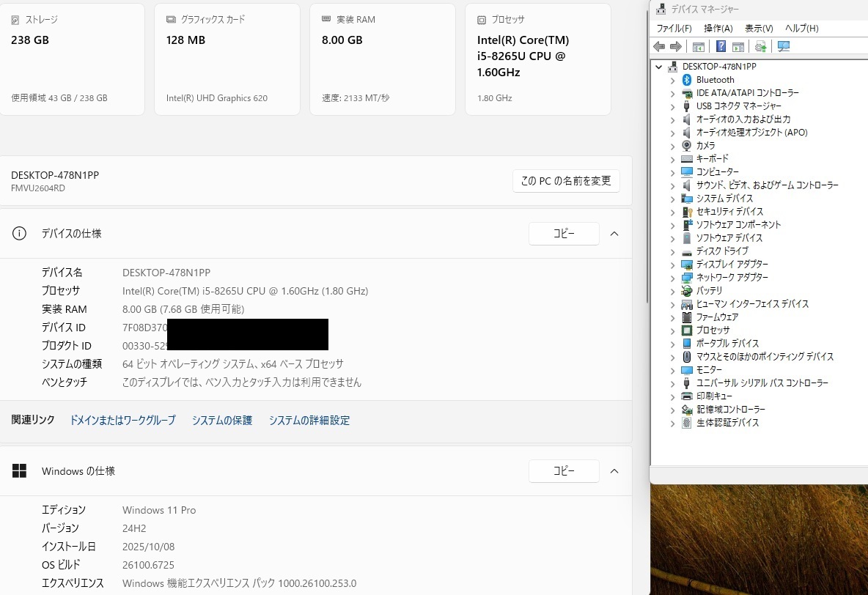The height and width of the screenshot is (595, 868).
Task: Open the ドメインまたはワークグループ link
Action: tap(122, 421)
